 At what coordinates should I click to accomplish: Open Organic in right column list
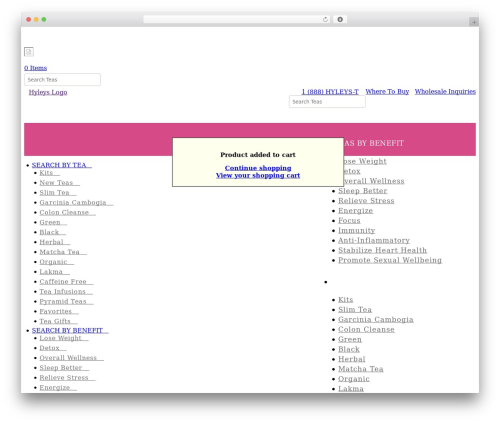point(354,379)
